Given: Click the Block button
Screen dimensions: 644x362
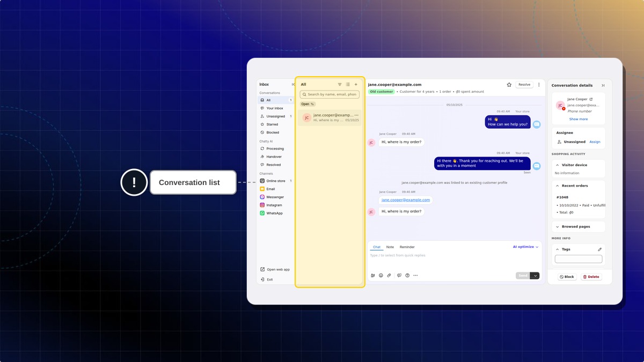Looking at the screenshot, I should [567, 277].
